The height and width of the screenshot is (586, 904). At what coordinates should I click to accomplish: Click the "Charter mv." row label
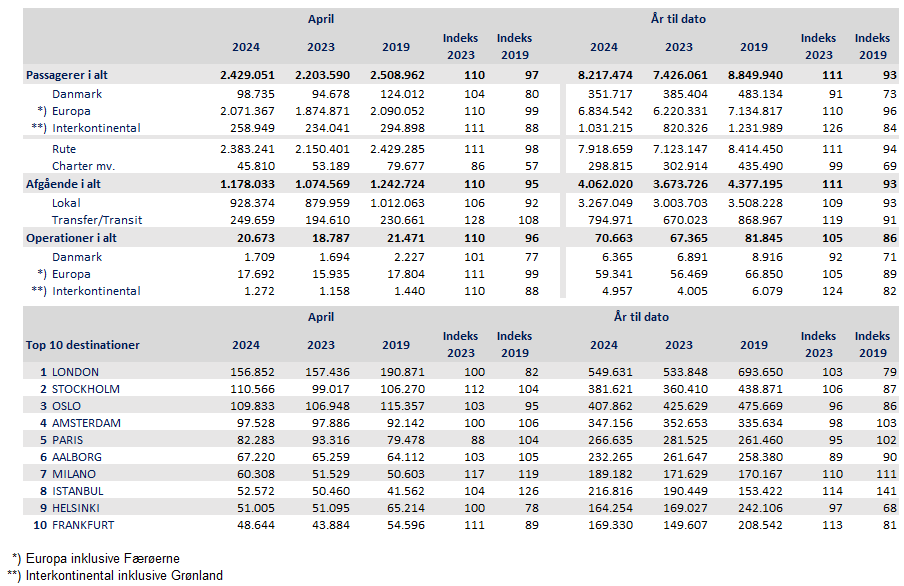tap(83, 165)
